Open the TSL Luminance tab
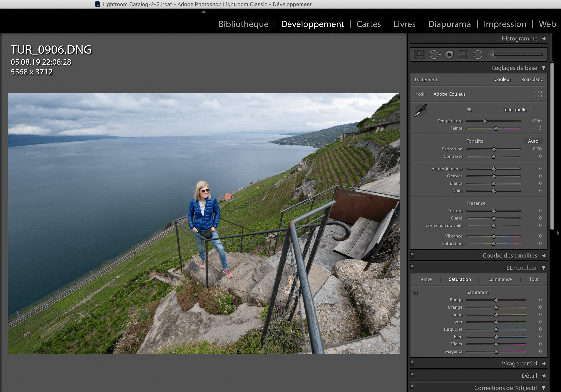Image resolution: width=561 pixels, height=392 pixels. [x=500, y=279]
